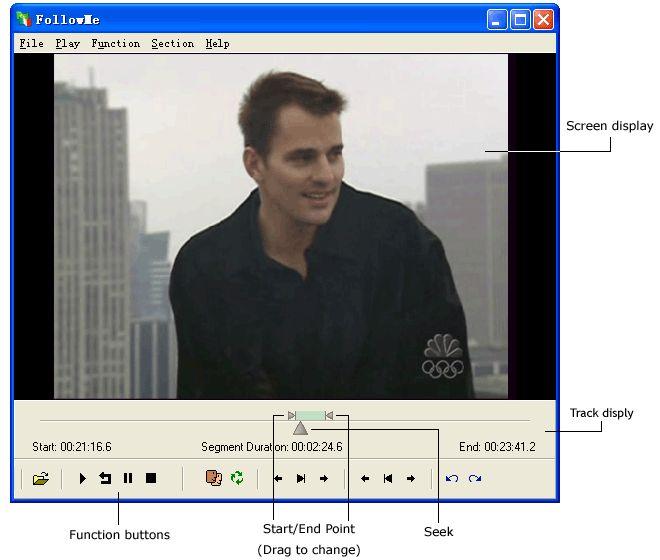This screenshot has height=560, width=660.
Task: Click the blue redo arrow
Action: (x=475, y=479)
